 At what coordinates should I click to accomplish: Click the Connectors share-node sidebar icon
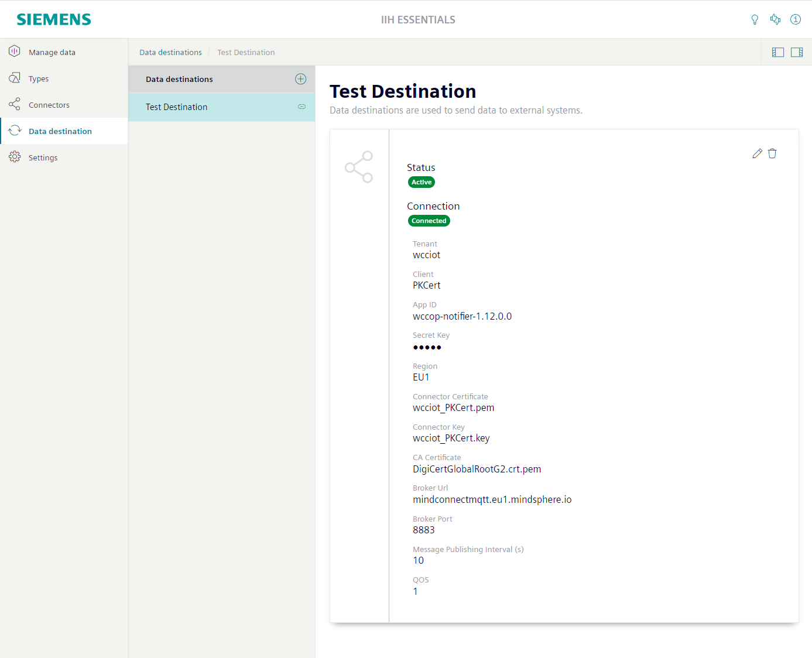tap(15, 104)
